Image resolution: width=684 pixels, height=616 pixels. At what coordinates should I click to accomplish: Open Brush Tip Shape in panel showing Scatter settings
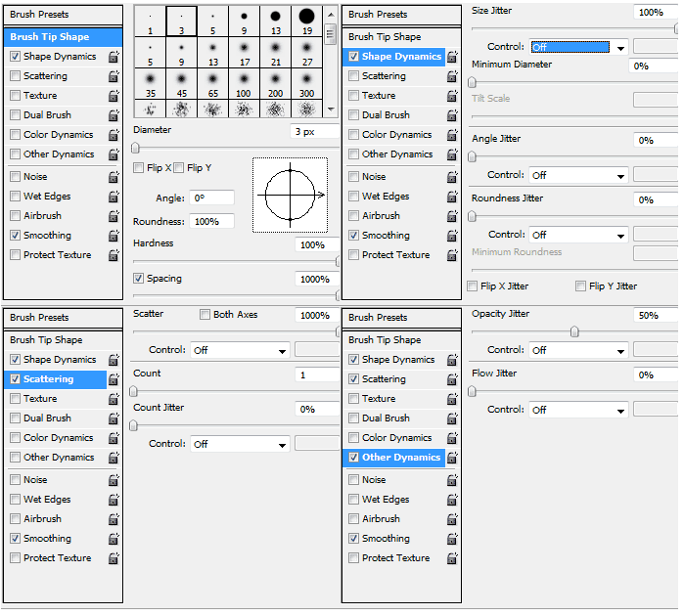click(x=64, y=340)
